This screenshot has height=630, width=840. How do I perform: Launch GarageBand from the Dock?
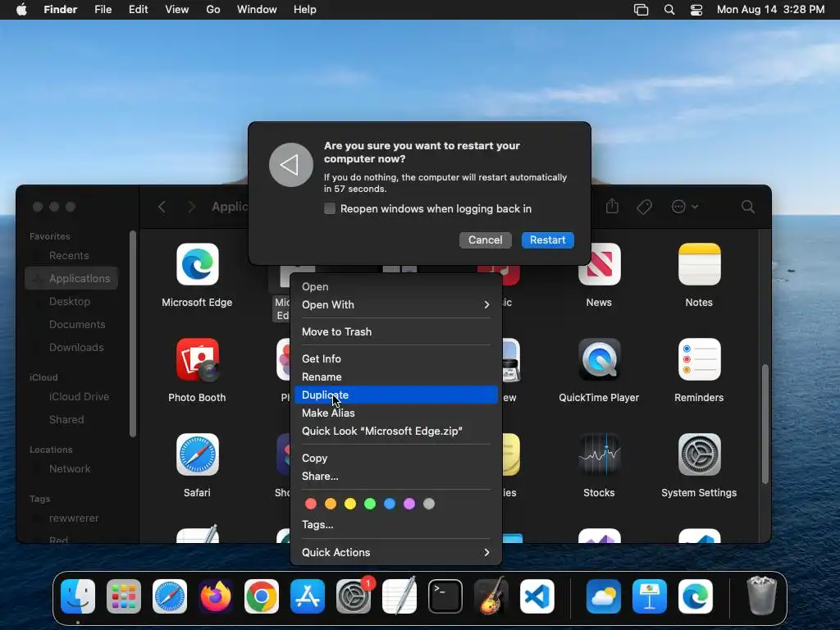click(491, 596)
